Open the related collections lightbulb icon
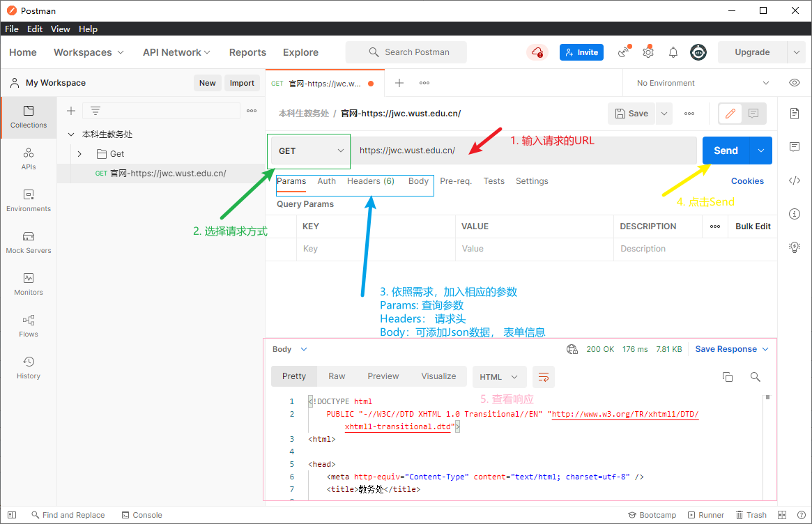 tap(795, 247)
